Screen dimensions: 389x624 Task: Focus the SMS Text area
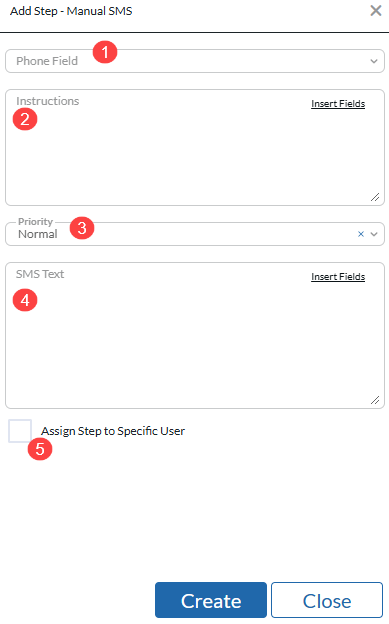point(195,335)
